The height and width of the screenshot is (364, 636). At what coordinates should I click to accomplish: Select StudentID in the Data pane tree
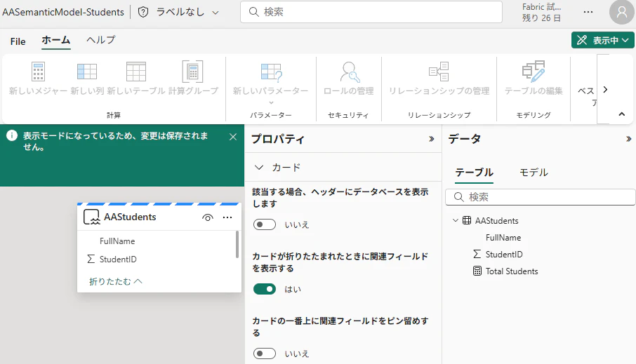[504, 254]
